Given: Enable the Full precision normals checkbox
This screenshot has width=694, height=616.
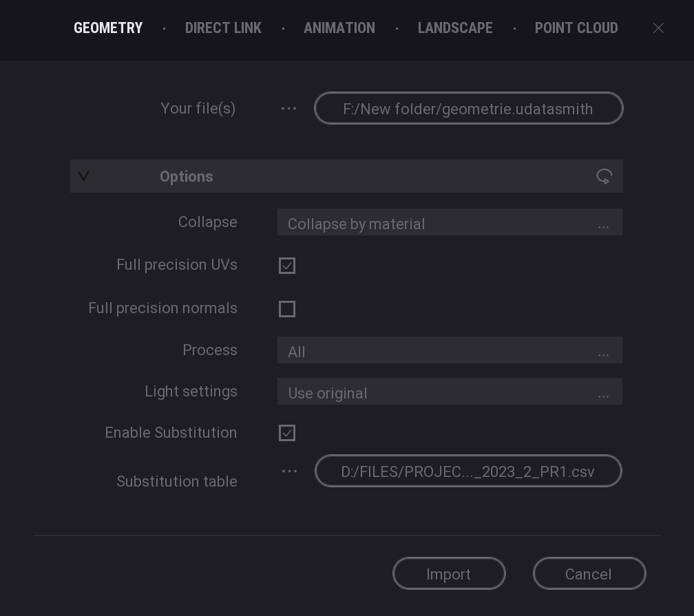Looking at the screenshot, I should point(287,309).
